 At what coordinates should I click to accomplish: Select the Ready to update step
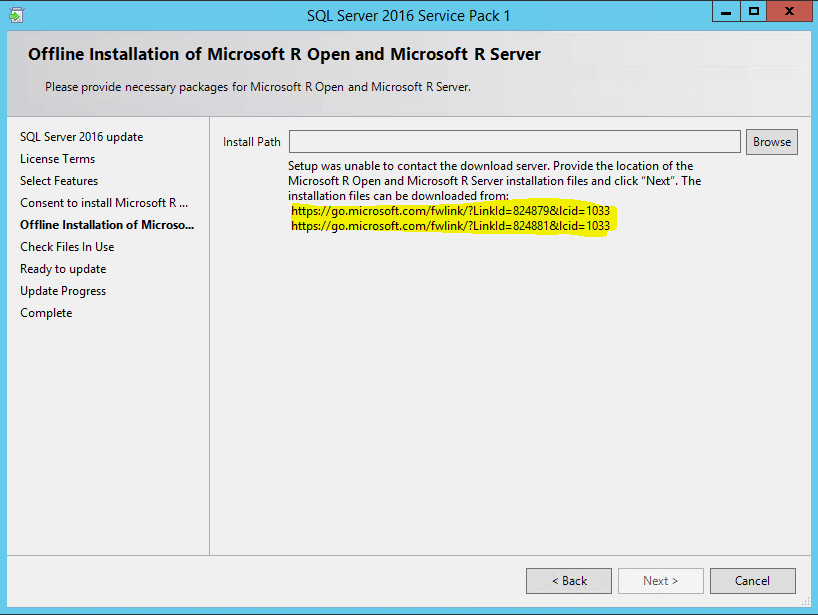[x=63, y=269]
